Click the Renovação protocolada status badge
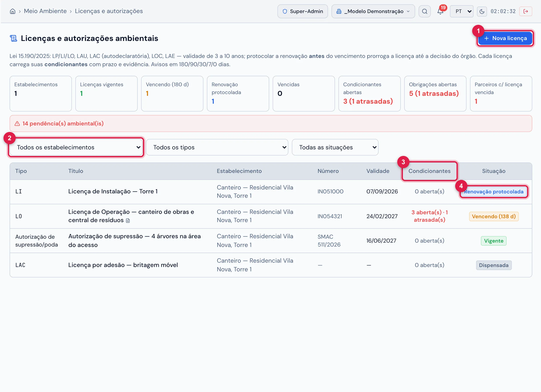The width and height of the screenshot is (541, 392). [x=494, y=192]
